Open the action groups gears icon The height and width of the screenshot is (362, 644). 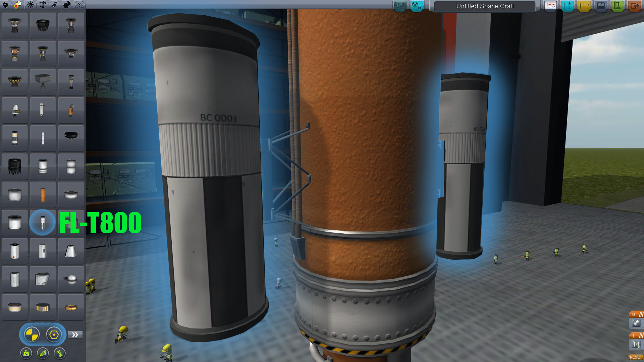(x=416, y=6)
